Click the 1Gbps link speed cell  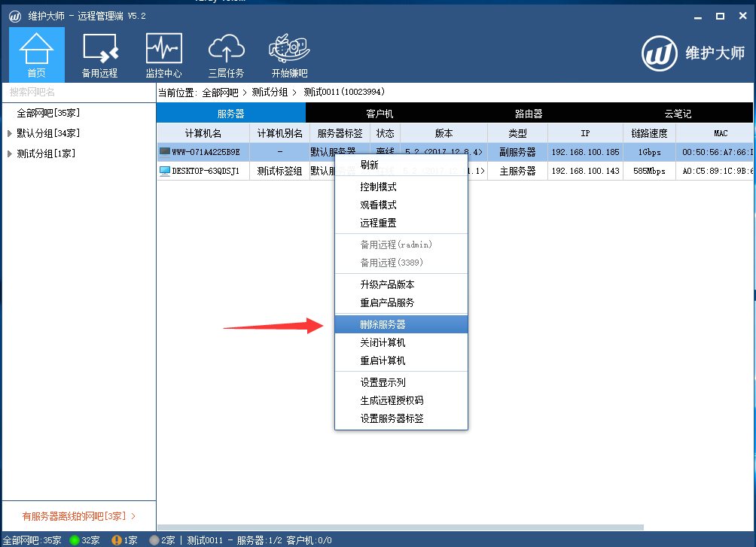coord(649,152)
